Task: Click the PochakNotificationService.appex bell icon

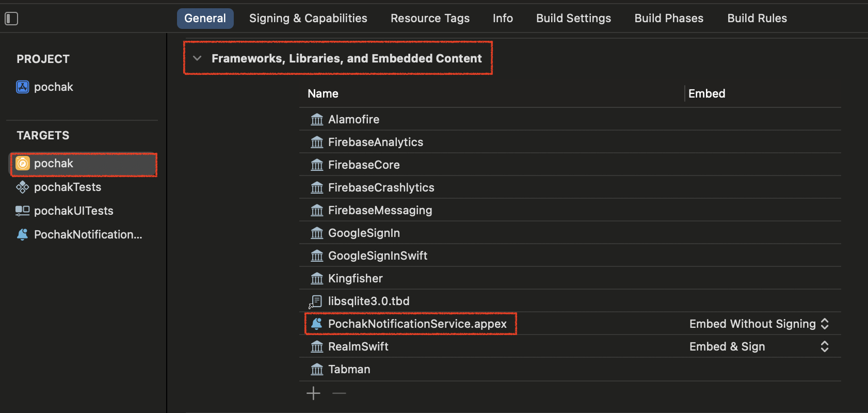Action: click(x=317, y=324)
